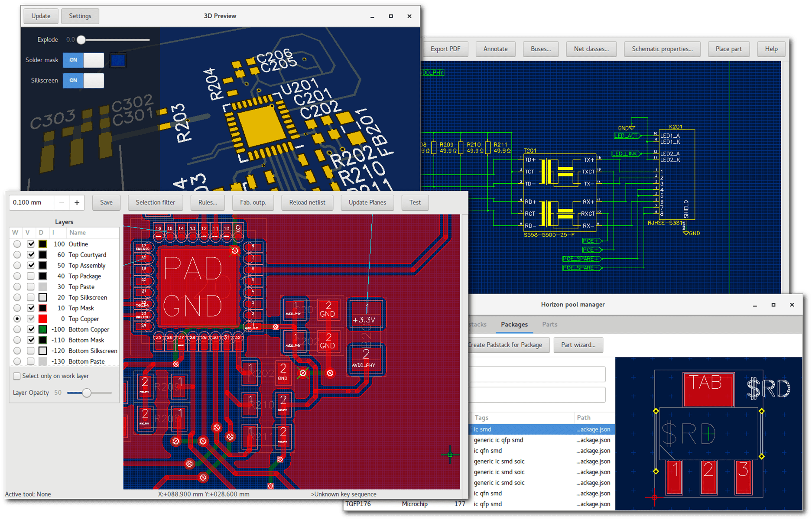812x520 pixels.
Task: Click the Export PDF button
Action: click(x=445, y=49)
